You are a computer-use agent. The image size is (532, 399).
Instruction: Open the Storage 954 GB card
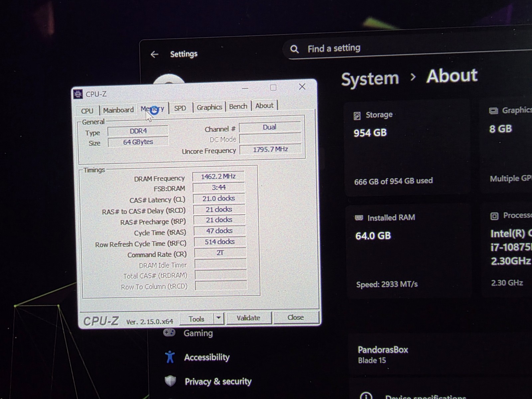coord(407,148)
